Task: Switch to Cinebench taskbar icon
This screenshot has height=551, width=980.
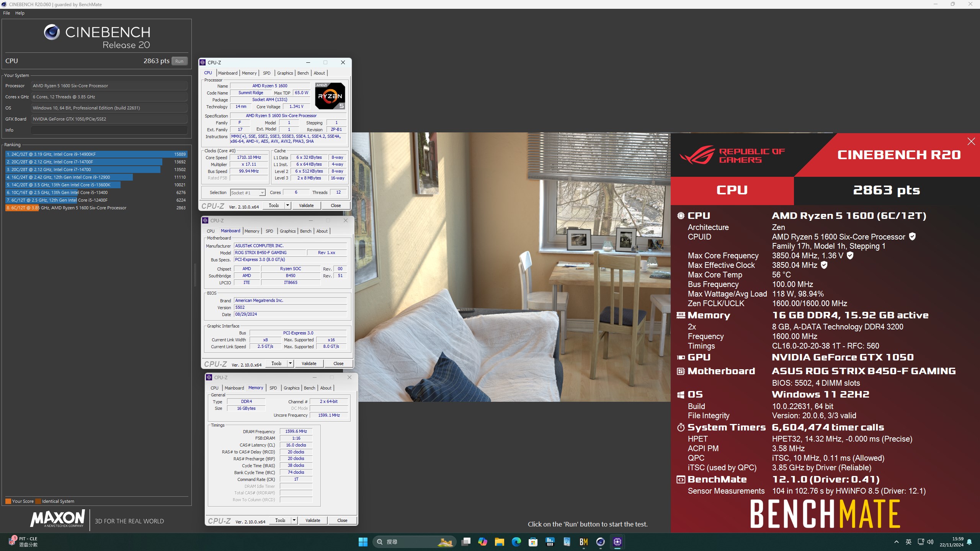Action: click(600, 542)
